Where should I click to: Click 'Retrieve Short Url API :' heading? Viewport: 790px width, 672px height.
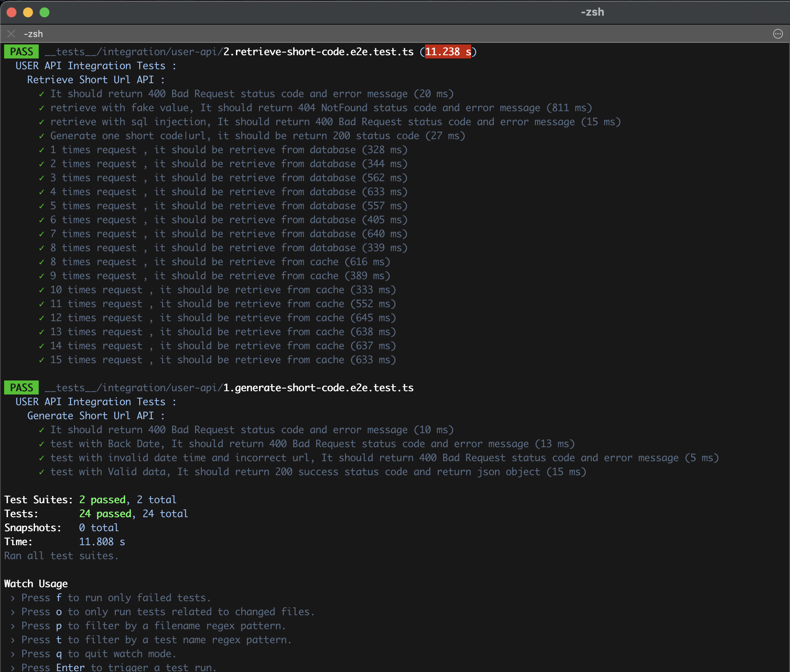[x=96, y=79]
